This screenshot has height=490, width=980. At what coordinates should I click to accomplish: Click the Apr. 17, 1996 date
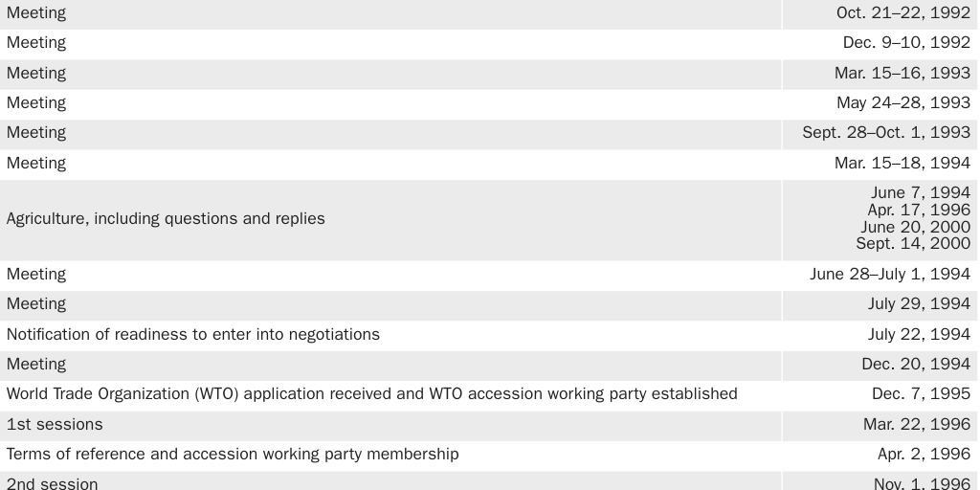tap(919, 210)
